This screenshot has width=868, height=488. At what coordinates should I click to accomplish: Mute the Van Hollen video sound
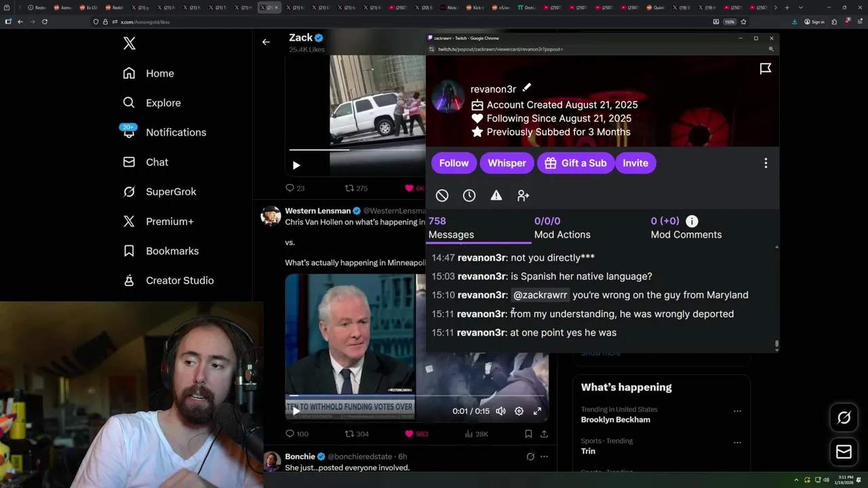[500, 411]
